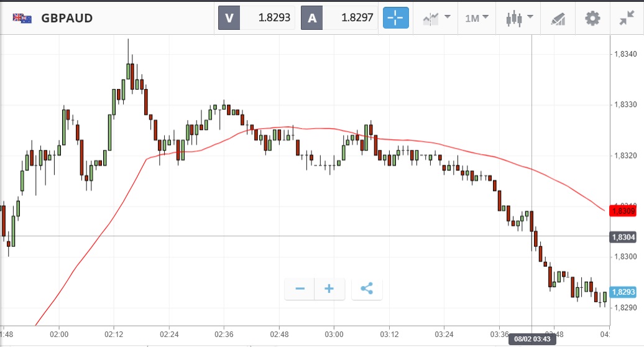
Task: Click the blue 1,8293 current price label
Action: (x=623, y=292)
